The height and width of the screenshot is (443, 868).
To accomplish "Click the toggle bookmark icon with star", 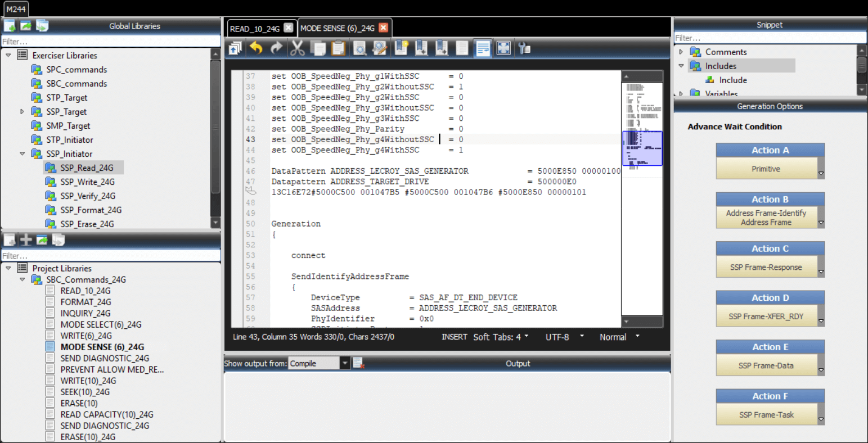I will (x=401, y=48).
